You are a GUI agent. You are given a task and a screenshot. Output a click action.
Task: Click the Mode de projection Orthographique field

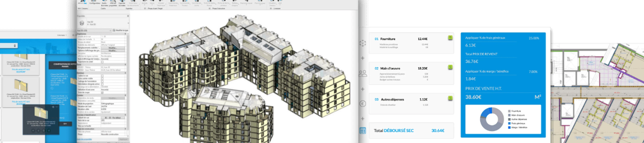[113, 104]
